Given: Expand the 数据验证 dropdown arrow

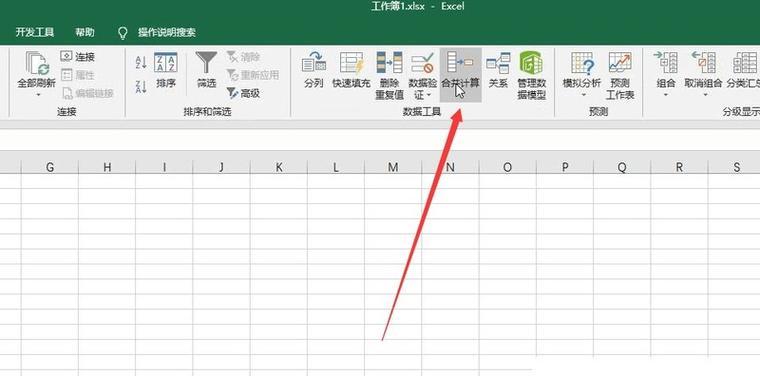Looking at the screenshot, I should tap(429, 94).
